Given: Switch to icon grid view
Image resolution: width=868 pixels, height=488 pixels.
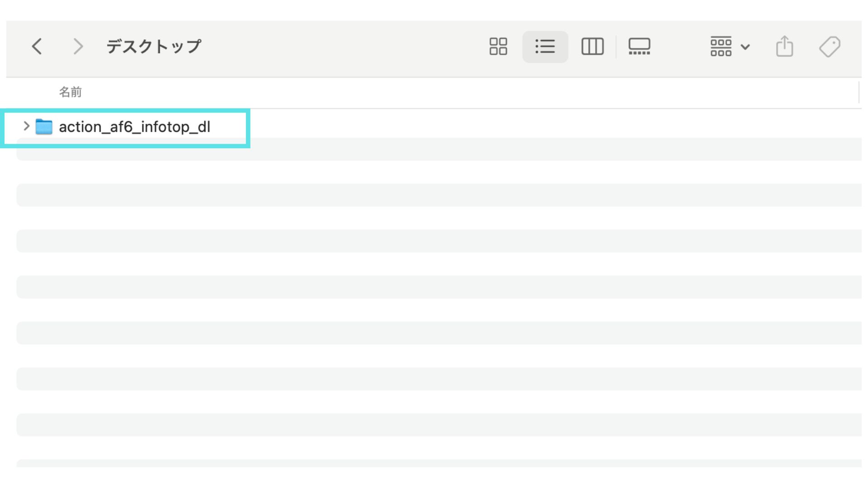Looking at the screenshot, I should pos(498,46).
